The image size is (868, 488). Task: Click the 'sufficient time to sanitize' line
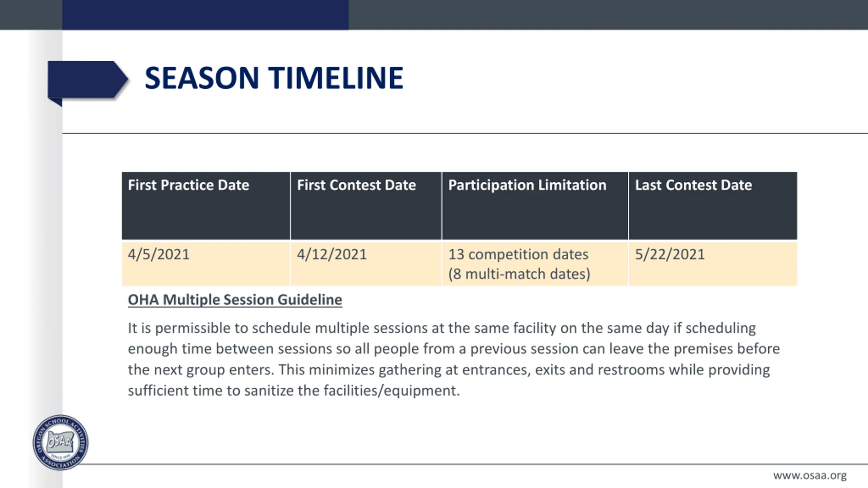coord(294,391)
